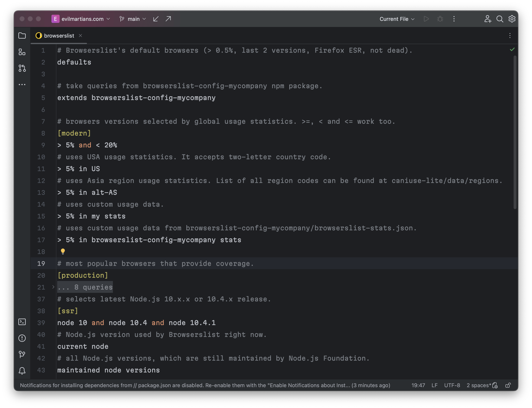Click the '> 5% and < 20%' query
This screenshot has width=532, height=408.
point(87,145)
